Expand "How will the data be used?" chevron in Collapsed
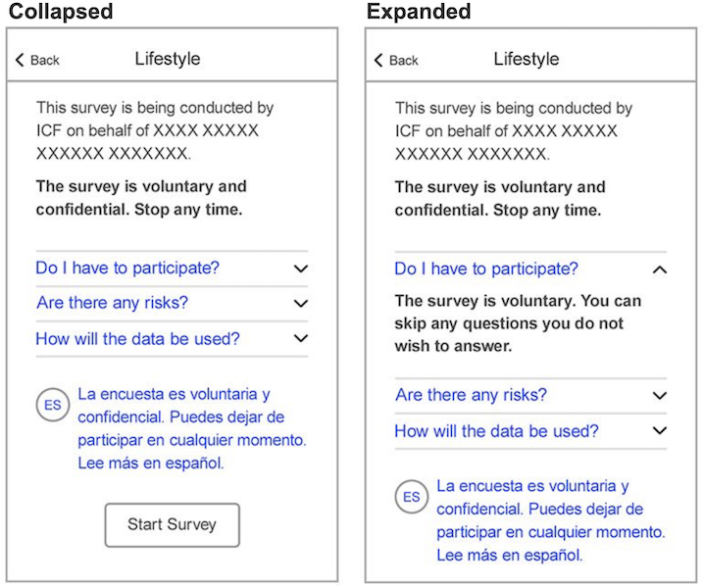The image size is (703, 588). coord(300,339)
